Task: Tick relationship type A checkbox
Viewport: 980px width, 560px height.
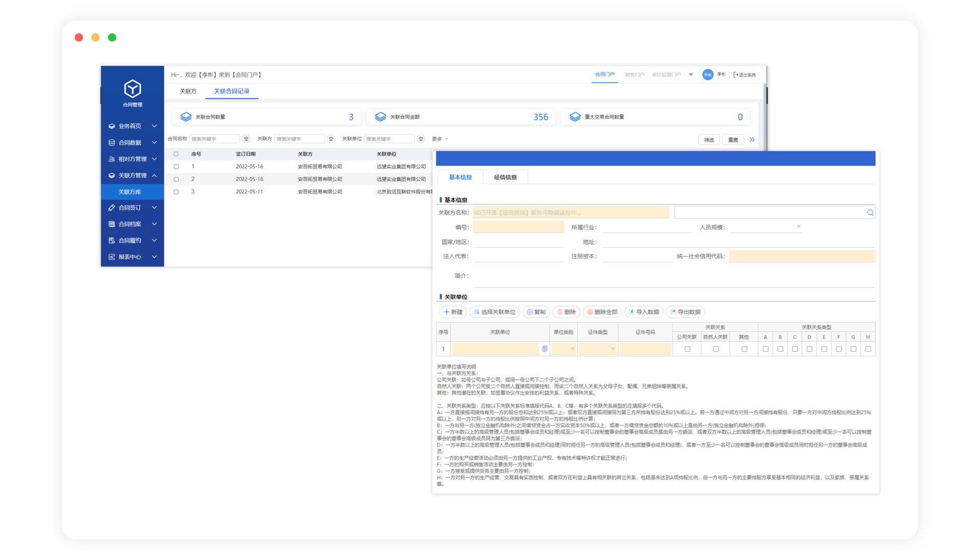Action: tap(765, 349)
